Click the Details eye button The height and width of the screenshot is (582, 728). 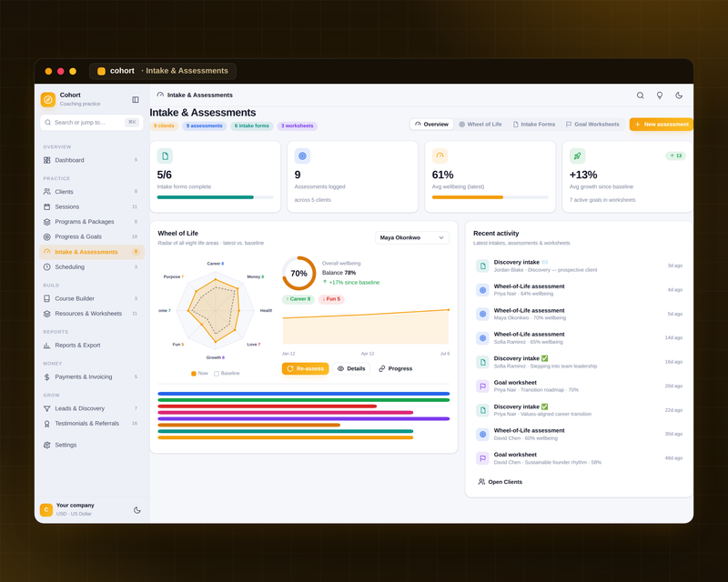click(x=351, y=368)
